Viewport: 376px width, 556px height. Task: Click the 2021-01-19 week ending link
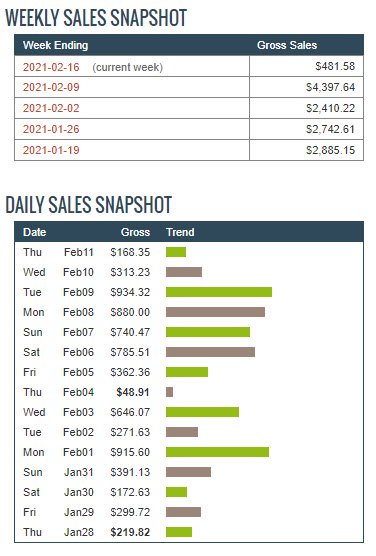click(x=51, y=150)
